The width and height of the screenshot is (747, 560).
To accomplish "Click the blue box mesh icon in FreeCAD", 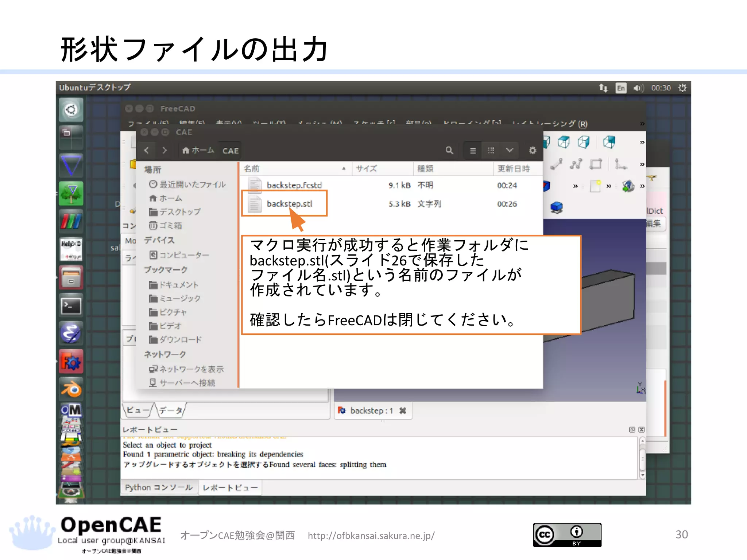I will pos(557,208).
